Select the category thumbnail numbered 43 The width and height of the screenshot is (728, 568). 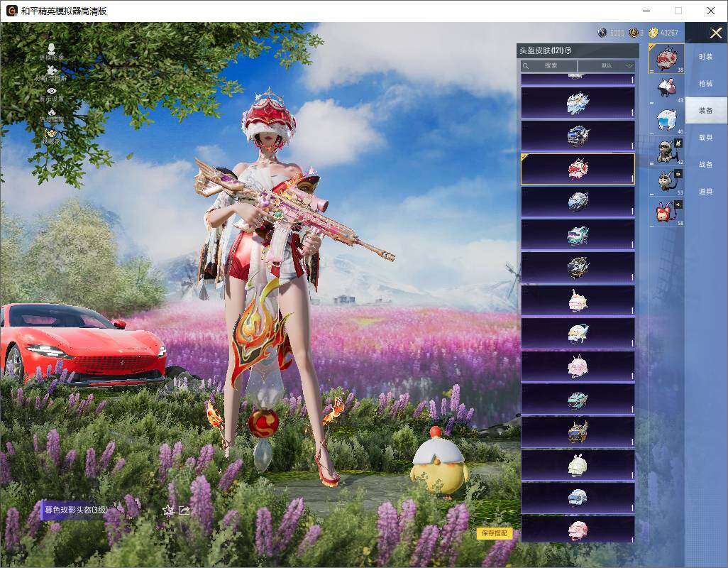tap(667, 89)
